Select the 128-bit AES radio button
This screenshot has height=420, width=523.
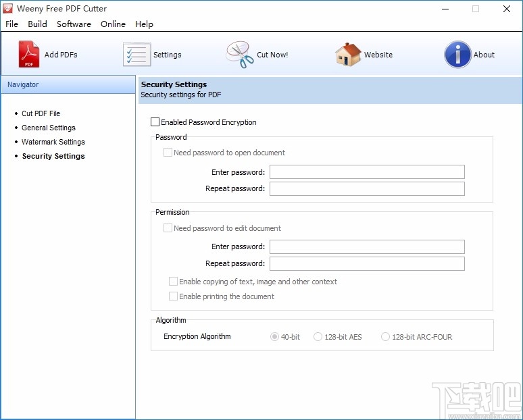pyautogui.click(x=318, y=337)
